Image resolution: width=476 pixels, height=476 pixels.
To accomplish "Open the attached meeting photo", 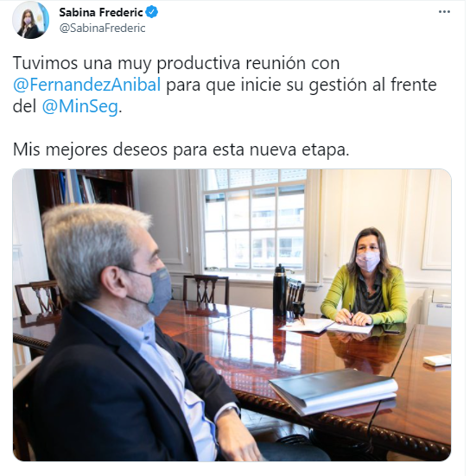I will (232, 314).
